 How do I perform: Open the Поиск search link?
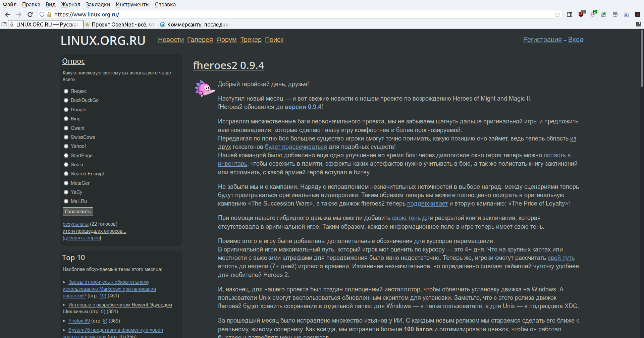click(x=274, y=40)
